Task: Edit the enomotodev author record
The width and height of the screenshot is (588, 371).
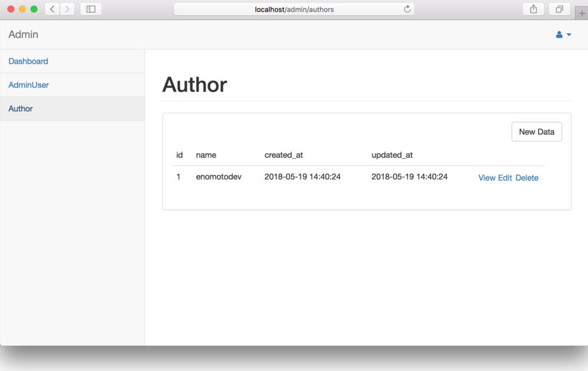Action: click(504, 178)
